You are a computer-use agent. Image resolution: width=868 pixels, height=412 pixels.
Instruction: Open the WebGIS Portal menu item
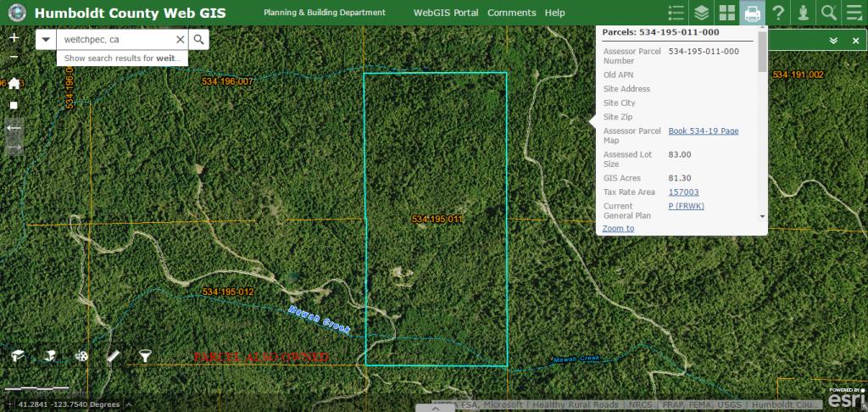point(445,13)
